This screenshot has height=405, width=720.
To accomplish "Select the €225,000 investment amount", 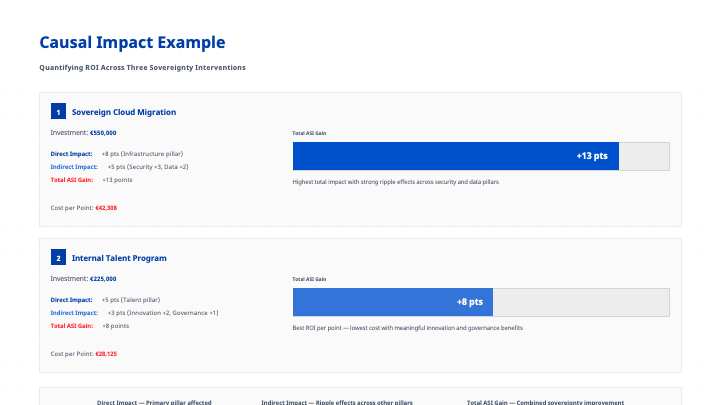I will coord(103,278).
